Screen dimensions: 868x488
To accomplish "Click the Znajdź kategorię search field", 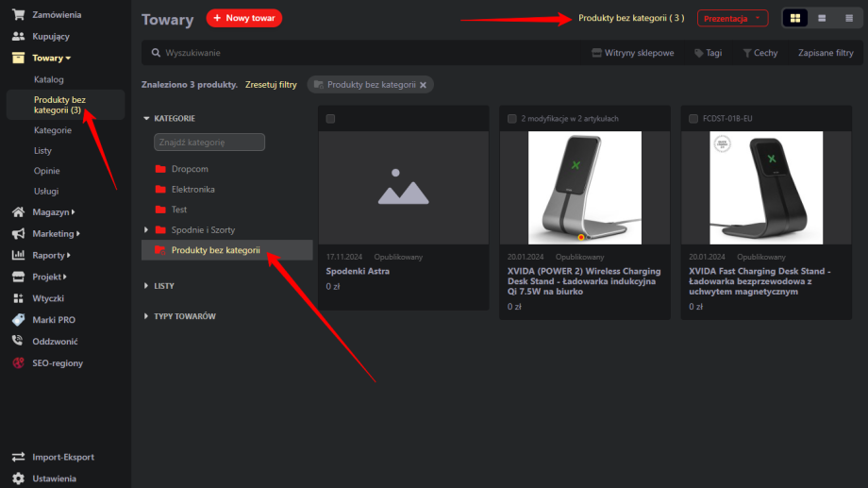I will coord(209,143).
